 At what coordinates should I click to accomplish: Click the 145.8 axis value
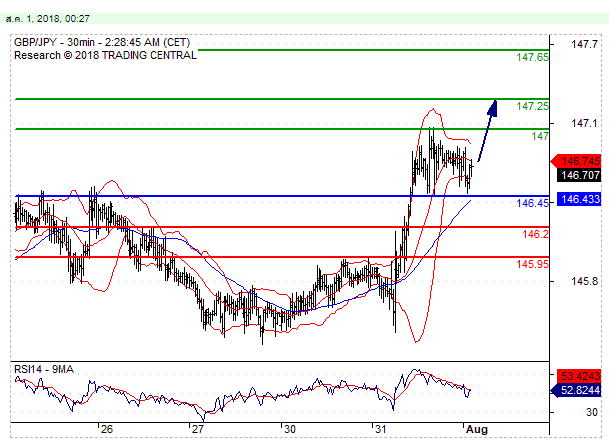point(584,281)
